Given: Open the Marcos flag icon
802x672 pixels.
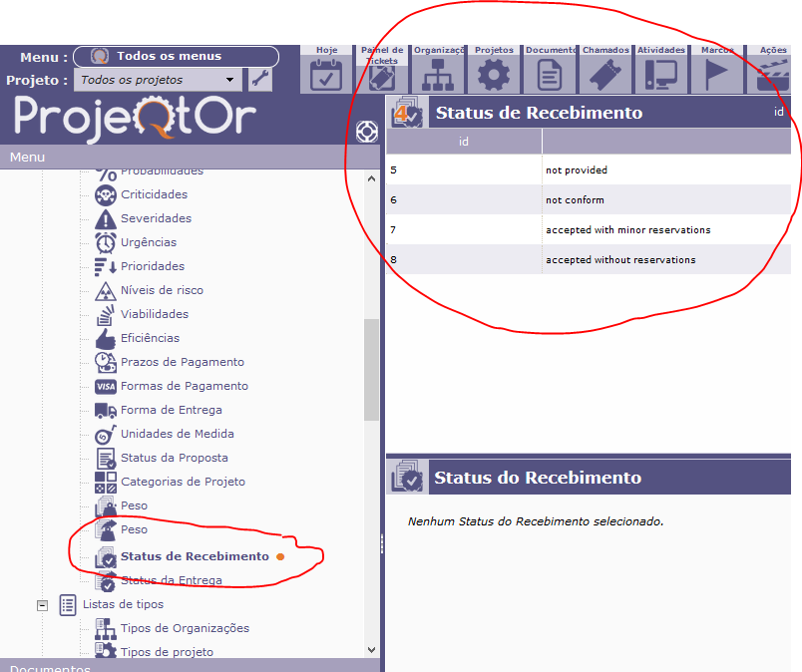Looking at the screenshot, I should tap(716, 75).
